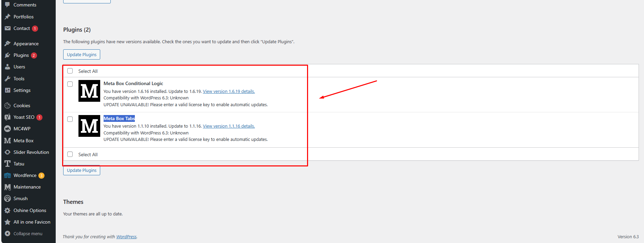Click the Contact envelope icon

tap(7, 28)
